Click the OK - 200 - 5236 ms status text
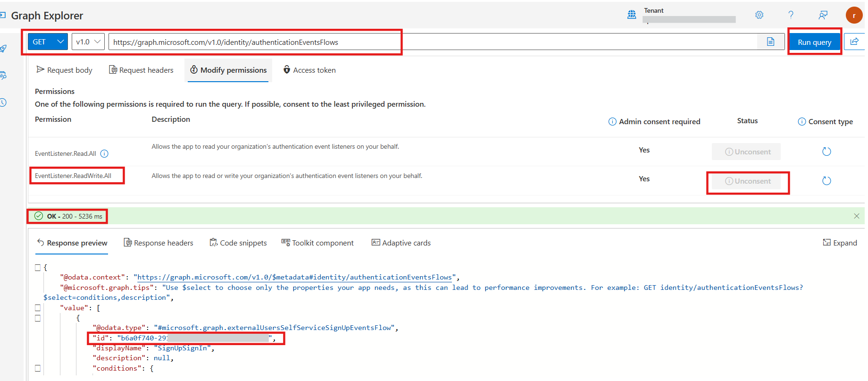The width and height of the screenshot is (868, 381). coord(75,216)
